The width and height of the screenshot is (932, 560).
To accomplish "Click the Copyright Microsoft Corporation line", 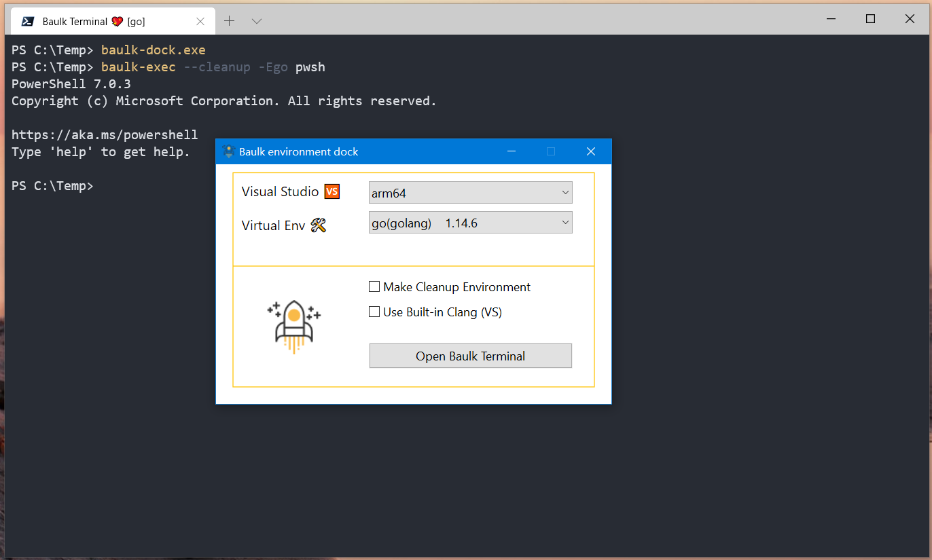I will coord(224,101).
